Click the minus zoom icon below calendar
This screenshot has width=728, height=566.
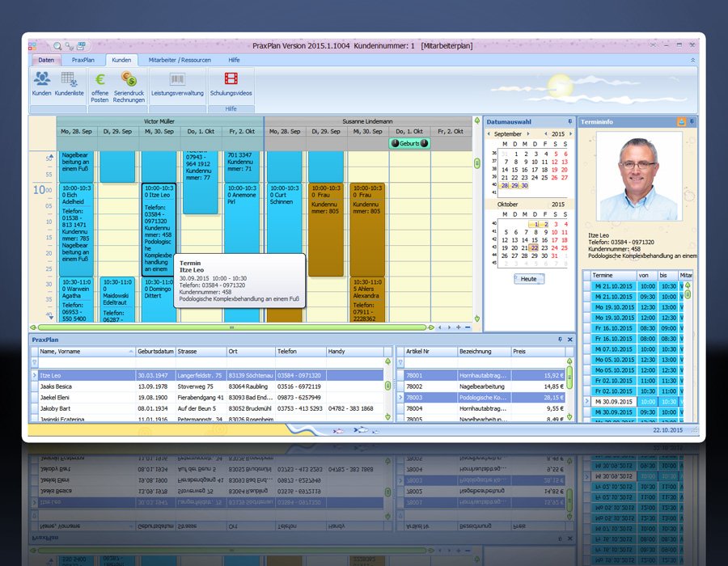(468, 327)
